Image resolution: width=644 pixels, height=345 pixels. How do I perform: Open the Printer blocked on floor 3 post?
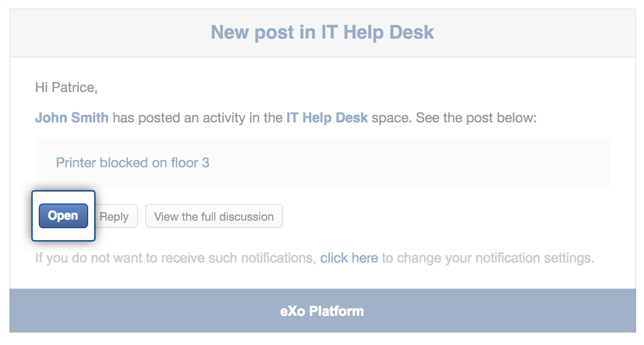[x=133, y=163]
